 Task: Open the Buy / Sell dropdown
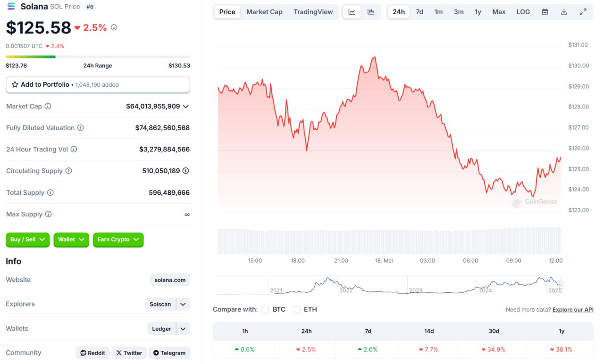pos(27,240)
